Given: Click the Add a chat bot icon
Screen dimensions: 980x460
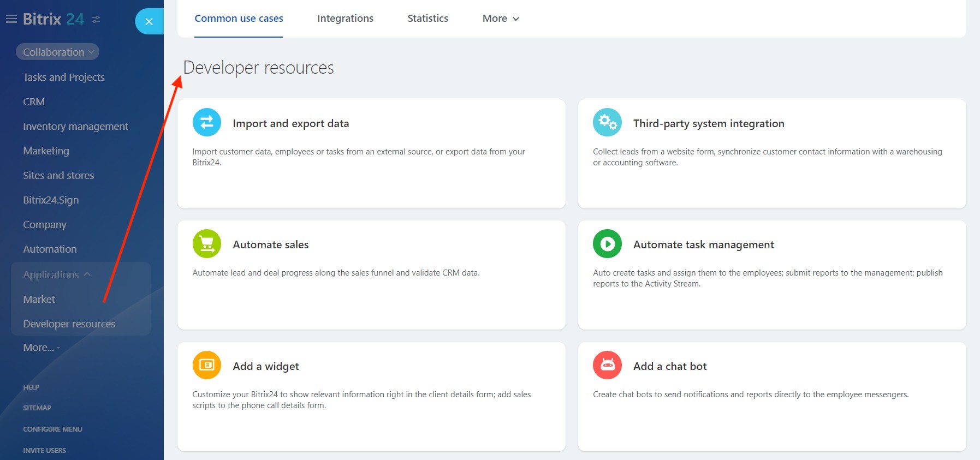Looking at the screenshot, I should (607, 365).
